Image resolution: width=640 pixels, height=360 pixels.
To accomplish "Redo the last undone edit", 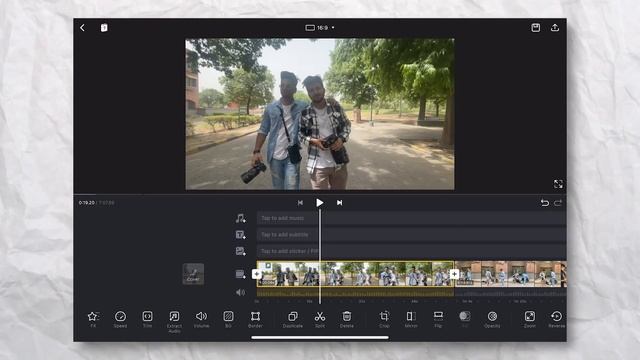I will click(x=558, y=202).
